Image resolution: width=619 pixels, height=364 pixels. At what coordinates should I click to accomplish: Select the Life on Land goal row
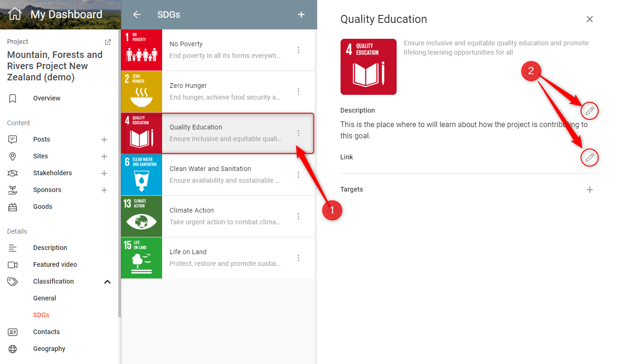pos(218,258)
